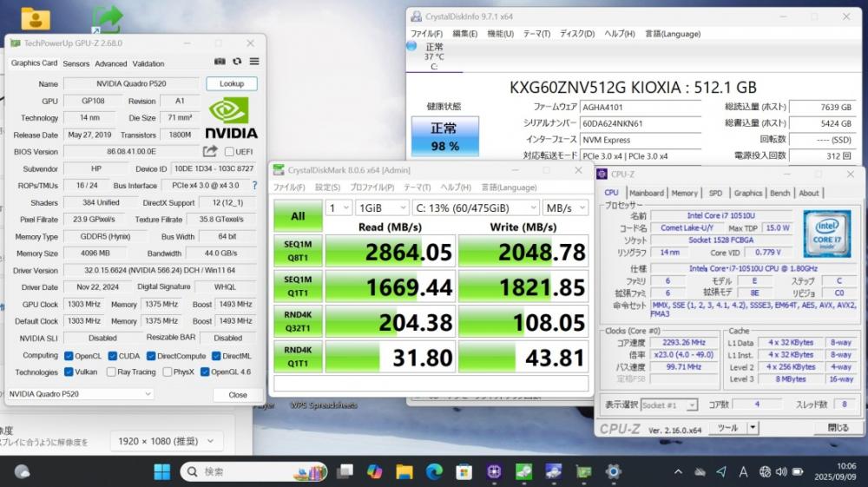Screen dimensions: 868x487
Task: Run the SEQ1M Q8T1 test button
Action: point(298,251)
